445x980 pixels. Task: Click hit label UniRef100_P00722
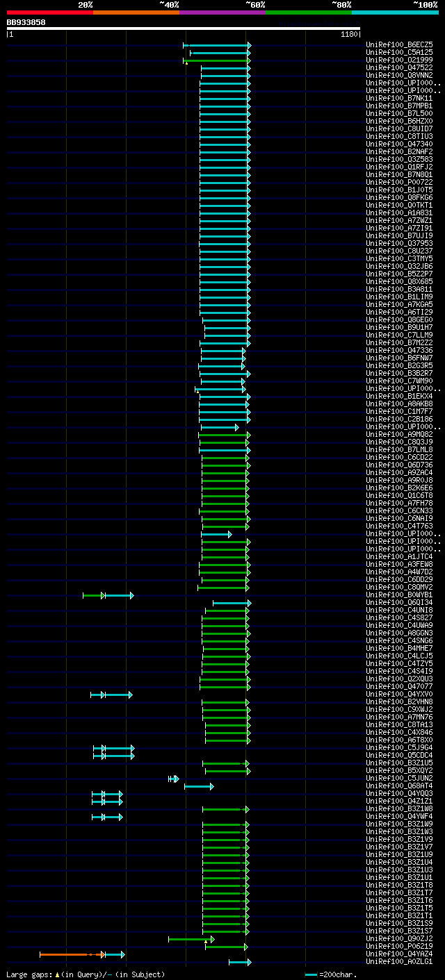[399, 182]
